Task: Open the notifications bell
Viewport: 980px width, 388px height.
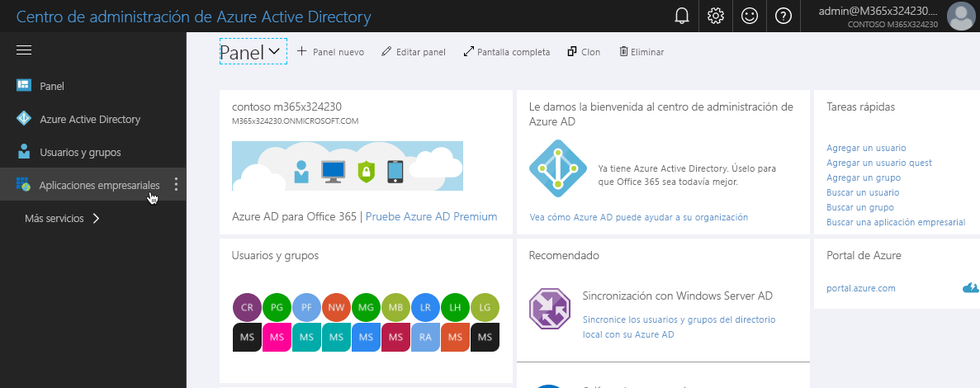Action: point(682,17)
